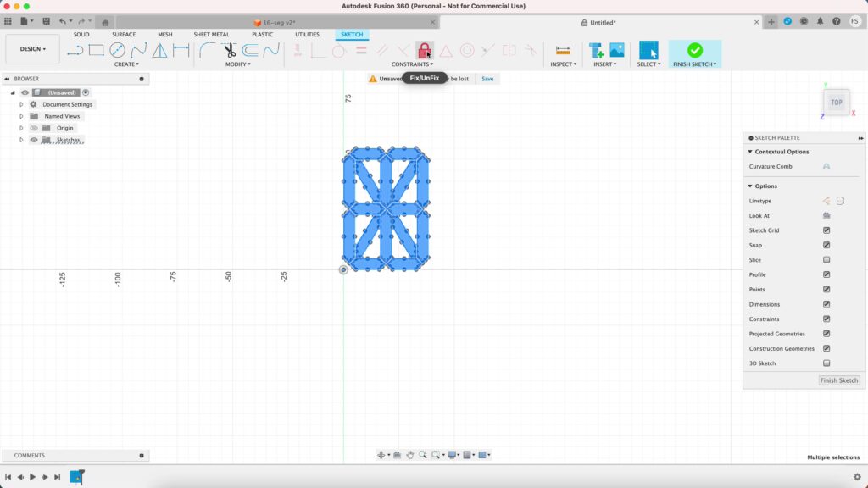Viewport: 868px width, 488px height.
Task: Open the Constraints dropdown menu
Action: [412, 64]
